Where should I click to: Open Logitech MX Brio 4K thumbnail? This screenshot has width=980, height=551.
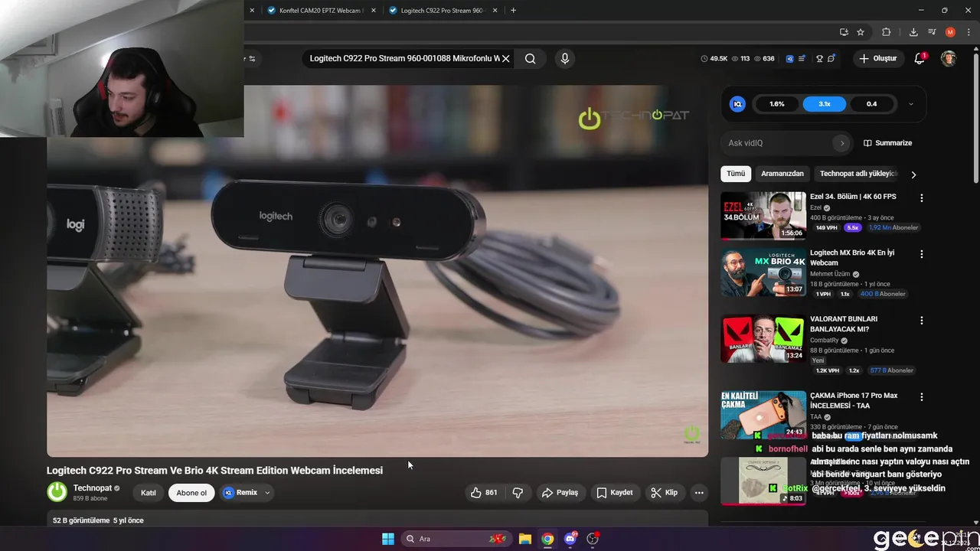(x=763, y=272)
